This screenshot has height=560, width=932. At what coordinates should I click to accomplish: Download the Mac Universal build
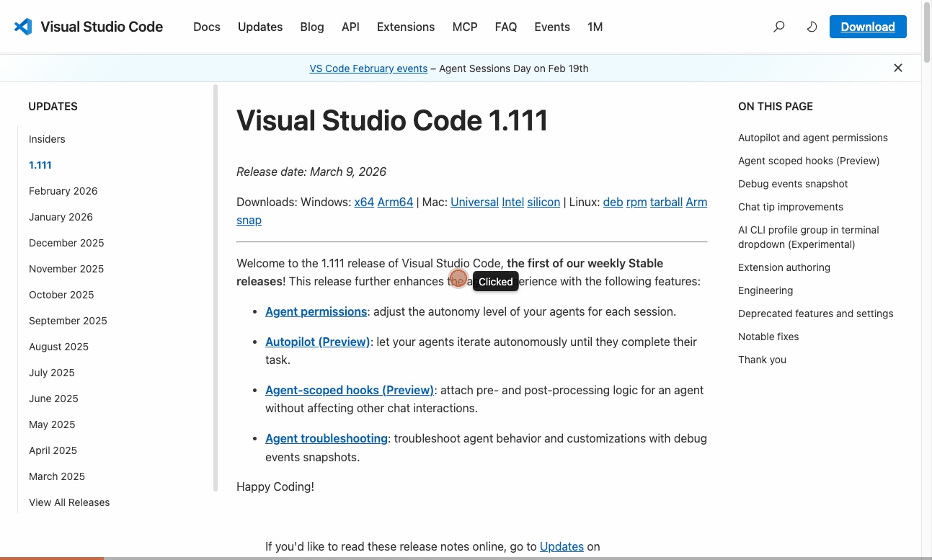click(x=474, y=202)
